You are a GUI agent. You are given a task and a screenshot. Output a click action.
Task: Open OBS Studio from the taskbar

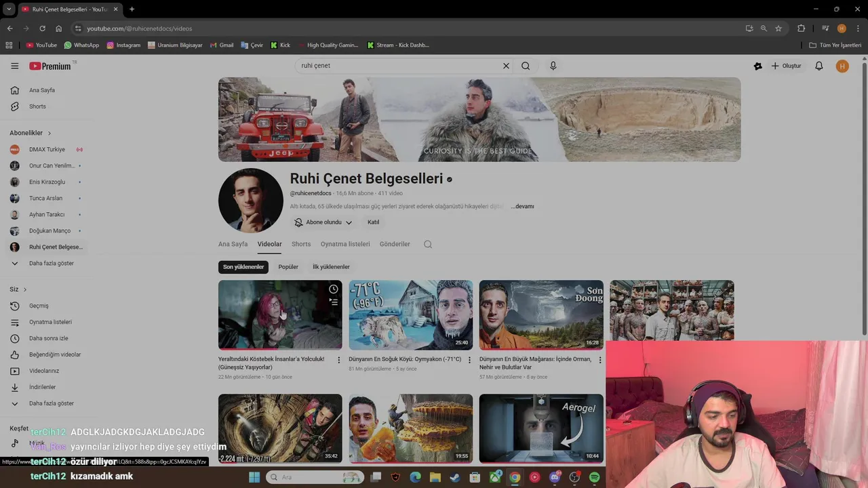pos(574,477)
